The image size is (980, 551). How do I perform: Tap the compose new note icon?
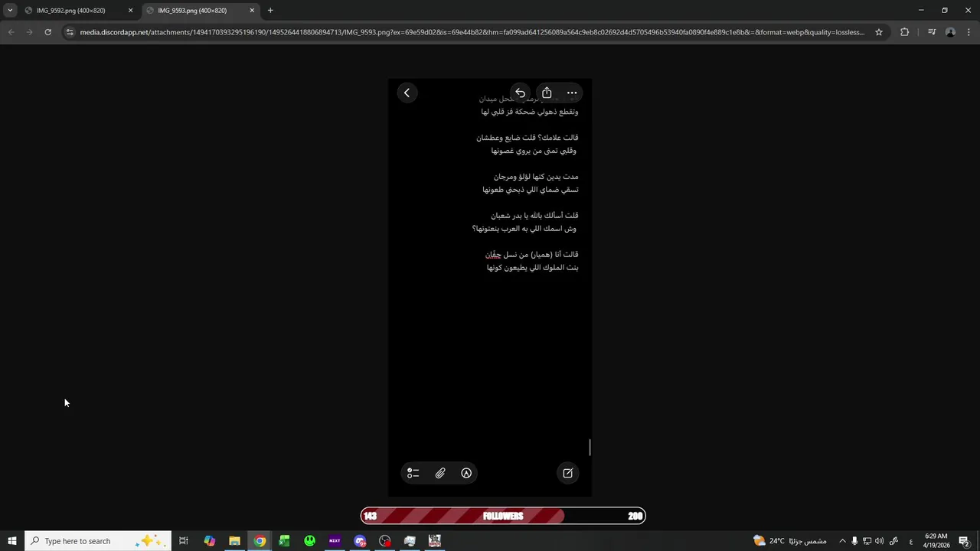point(568,473)
